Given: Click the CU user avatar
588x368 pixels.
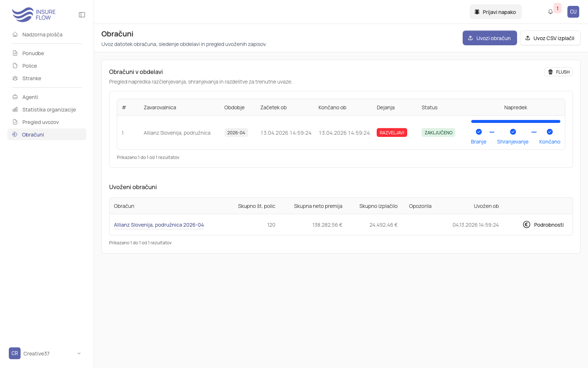Looking at the screenshot, I should pos(573,12).
